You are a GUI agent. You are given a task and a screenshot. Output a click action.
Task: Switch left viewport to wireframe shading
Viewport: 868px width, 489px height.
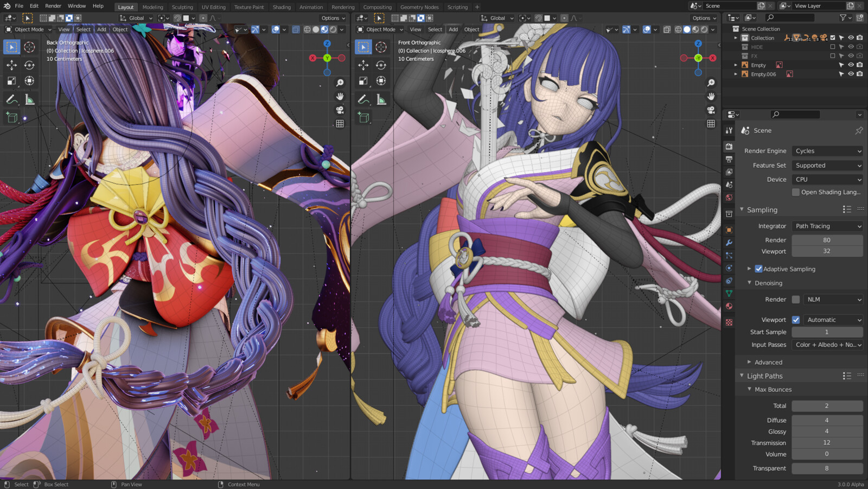coord(307,29)
